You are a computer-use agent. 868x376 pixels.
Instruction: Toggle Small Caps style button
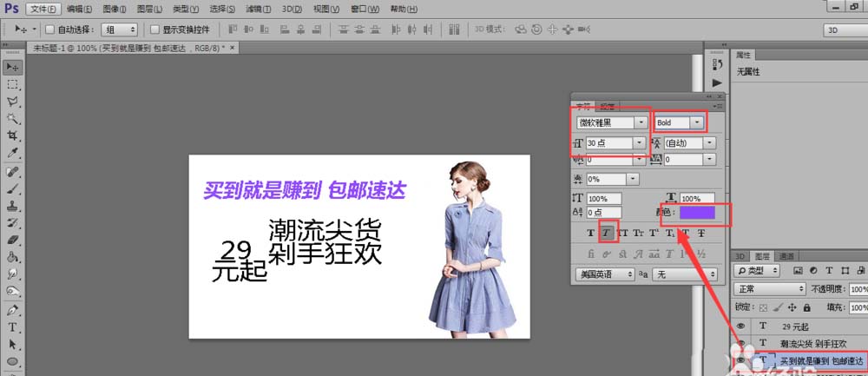638,233
